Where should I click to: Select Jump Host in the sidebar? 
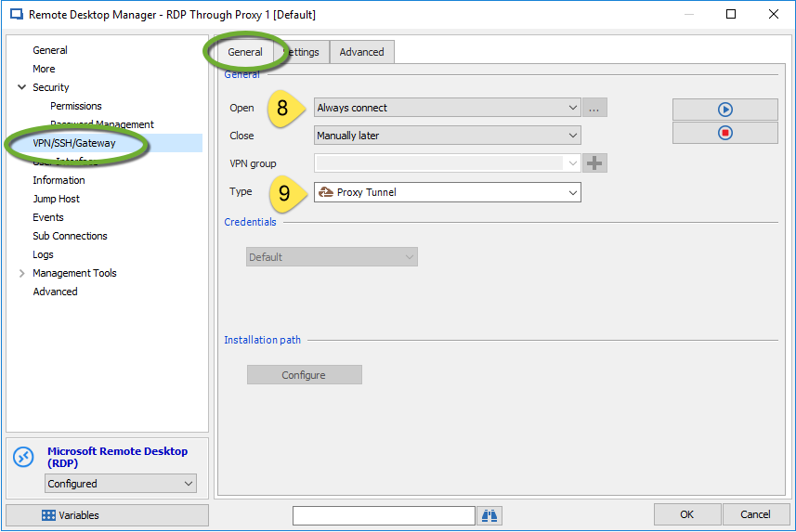(x=57, y=199)
